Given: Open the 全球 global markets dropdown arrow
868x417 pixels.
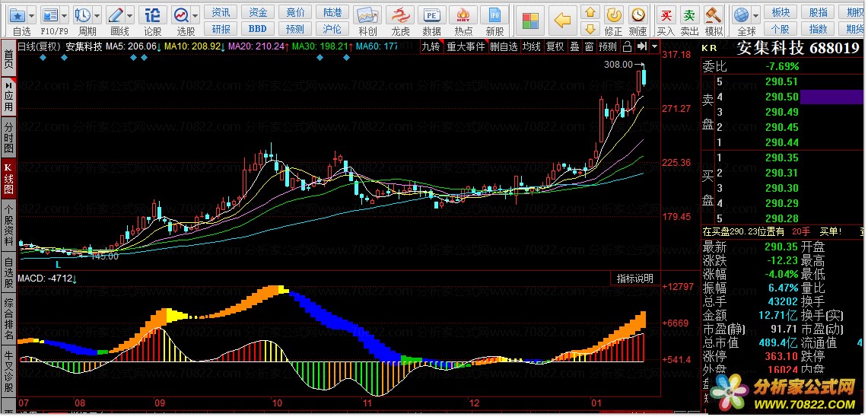Looking at the screenshot, I should (755, 15).
